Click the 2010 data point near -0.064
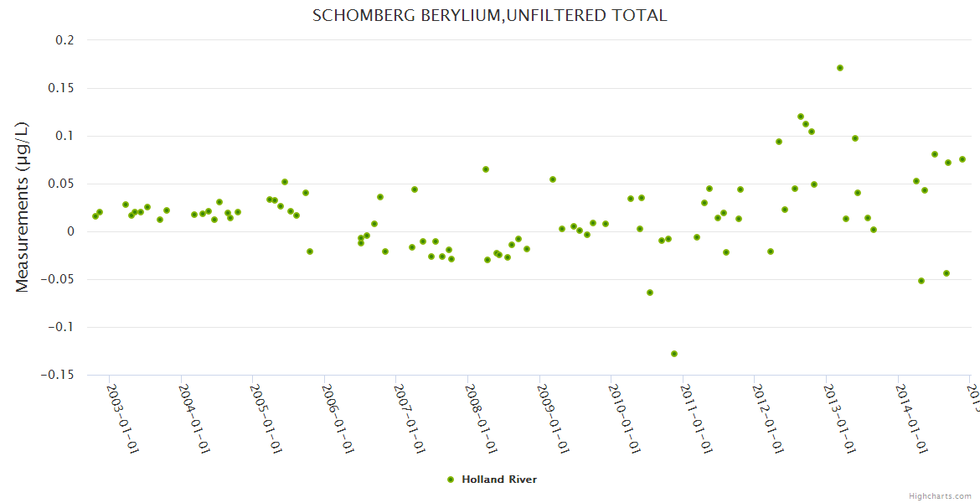 click(650, 293)
